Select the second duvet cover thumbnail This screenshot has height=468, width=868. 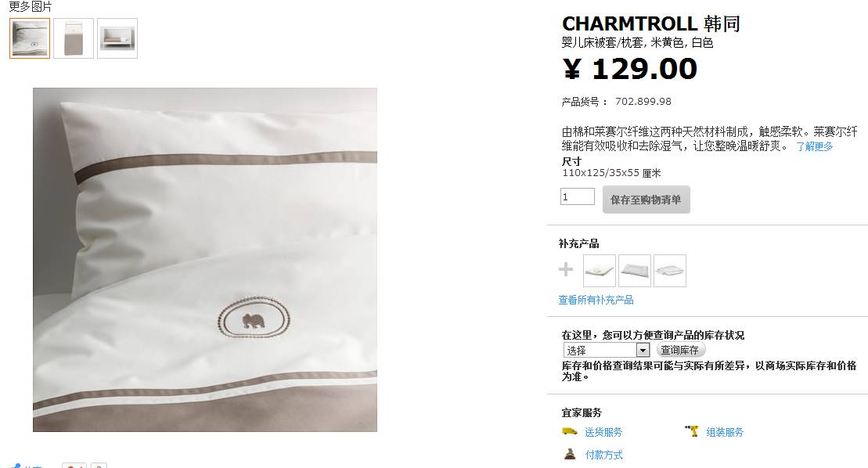click(74, 38)
